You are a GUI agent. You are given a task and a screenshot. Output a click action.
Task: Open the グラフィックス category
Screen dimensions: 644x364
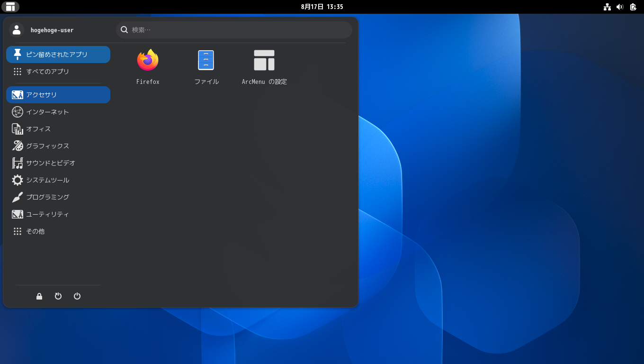(x=58, y=146)
